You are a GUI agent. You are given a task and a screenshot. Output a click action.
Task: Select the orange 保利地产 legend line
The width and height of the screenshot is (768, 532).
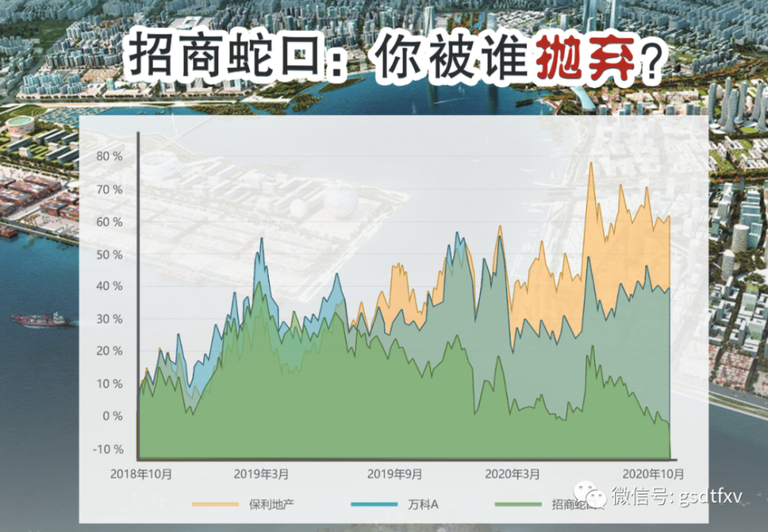click(216, 504)
